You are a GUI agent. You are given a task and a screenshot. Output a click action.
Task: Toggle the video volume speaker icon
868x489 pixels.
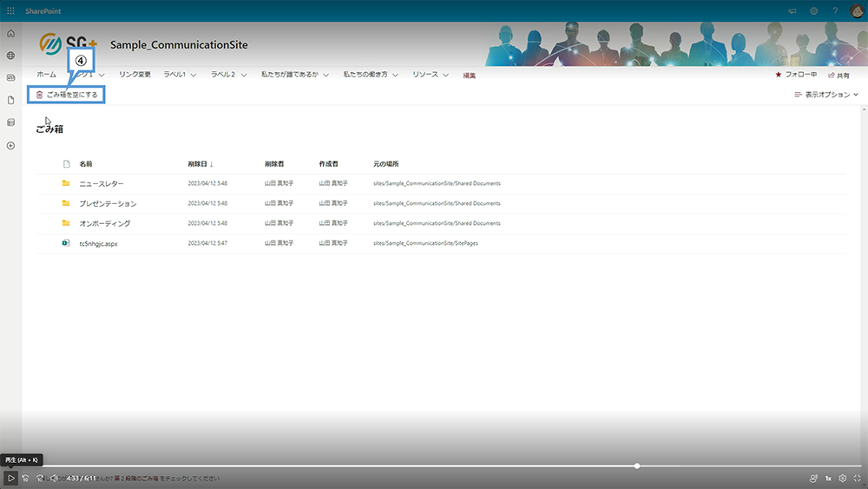pyautogui.click(x=54, y=479)
